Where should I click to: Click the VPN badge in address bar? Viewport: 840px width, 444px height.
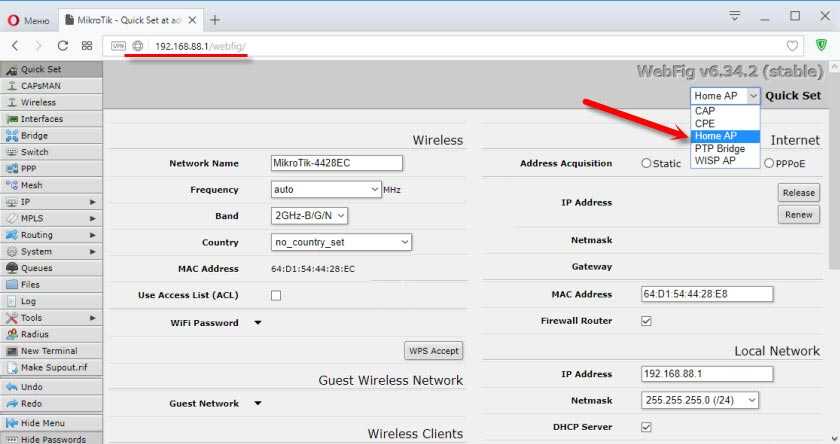click(x=118, y=46)
